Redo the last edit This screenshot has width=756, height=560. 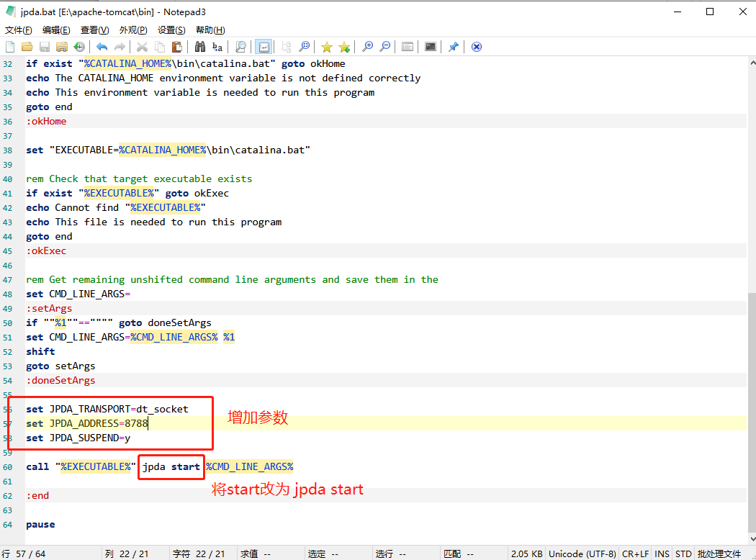(118, 46)
